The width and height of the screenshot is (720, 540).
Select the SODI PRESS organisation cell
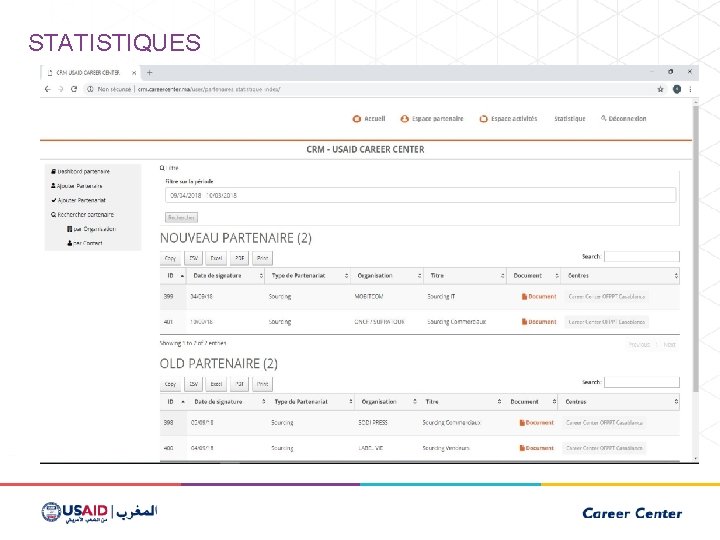click(373, 422)
